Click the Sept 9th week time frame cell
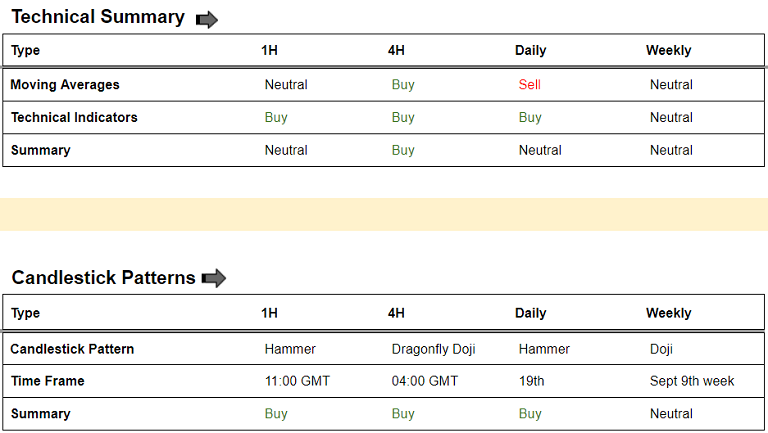Viewport: 768px width, 433px height. [x=692, y=381]
